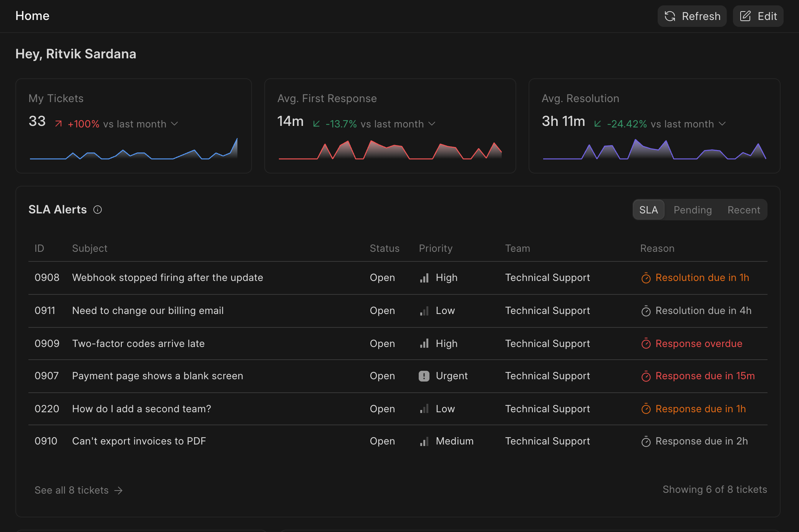Open ticket Payment page shows a blank screen
Image resolution: width=799 pixels, height=532 pixels.
157,376
